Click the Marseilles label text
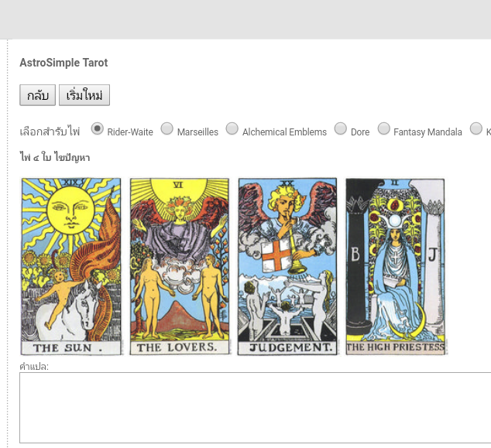 click(x=197, y=132)
